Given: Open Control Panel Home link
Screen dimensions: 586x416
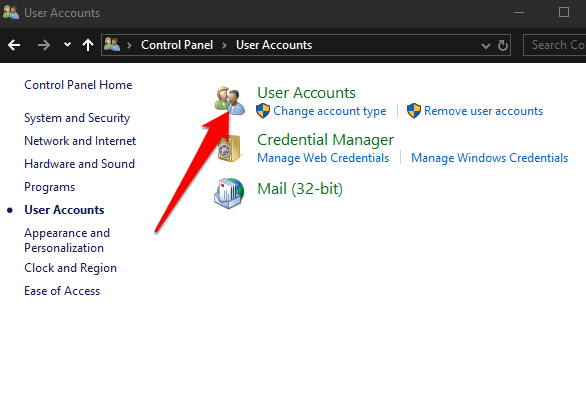Looking at the screenshot, I should (x=78, y=85).
